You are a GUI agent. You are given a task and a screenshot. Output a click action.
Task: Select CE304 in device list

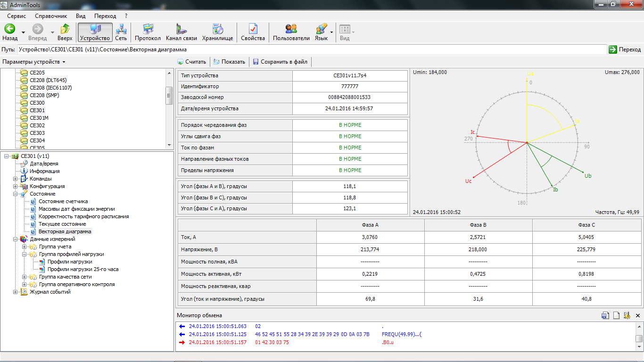pyautogui.click(x=37, y=140)
